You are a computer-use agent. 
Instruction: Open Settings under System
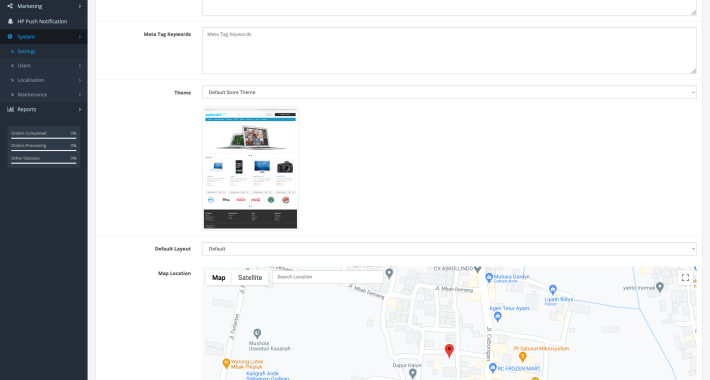[x=26, y=51]
